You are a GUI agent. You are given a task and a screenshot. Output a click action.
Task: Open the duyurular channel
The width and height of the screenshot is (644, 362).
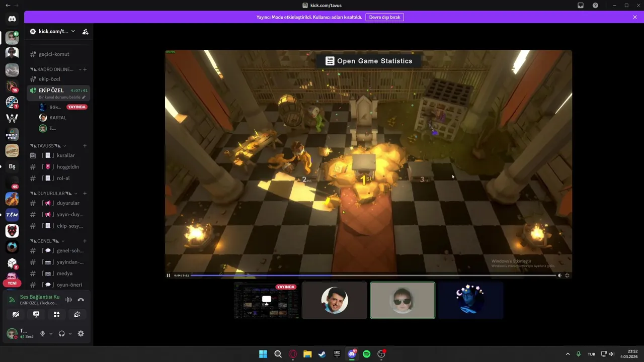pyautogui.click(x=58, y=203)
